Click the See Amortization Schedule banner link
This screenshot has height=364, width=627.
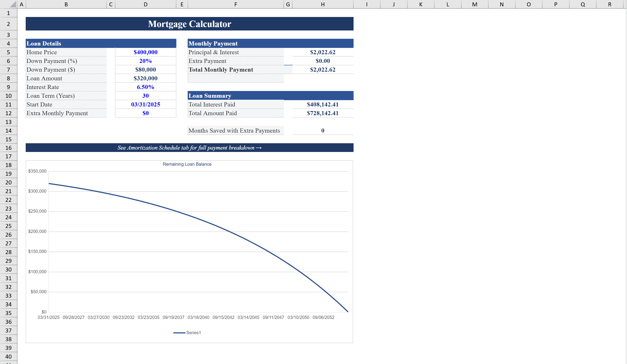(189, 148)
